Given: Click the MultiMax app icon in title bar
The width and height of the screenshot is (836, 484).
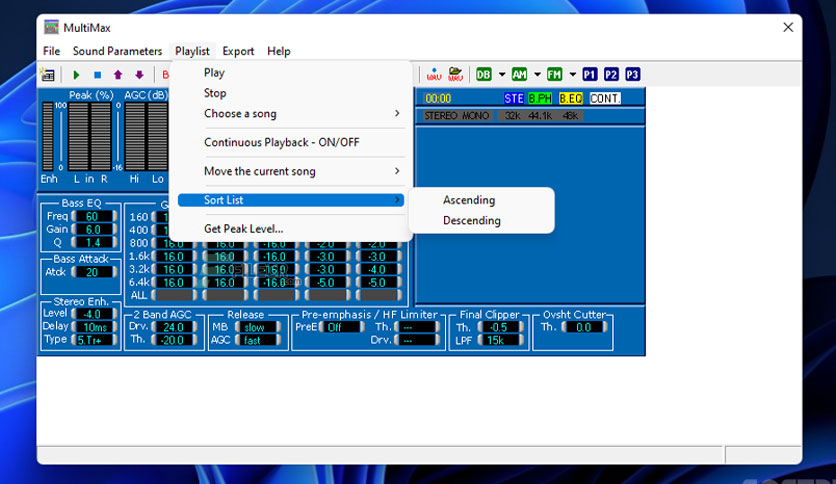Looking at the screenshot, I should pos(51,27).
